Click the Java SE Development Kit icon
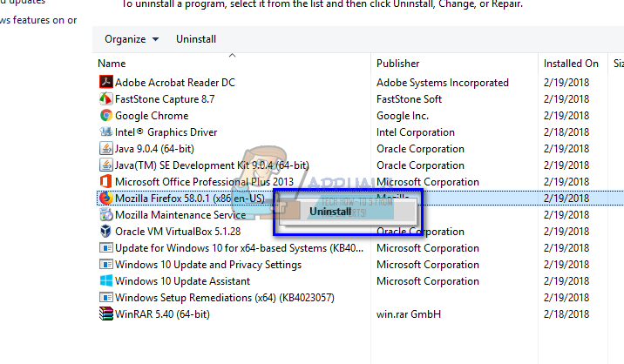624x364 pixels. [x=105, y=165]
